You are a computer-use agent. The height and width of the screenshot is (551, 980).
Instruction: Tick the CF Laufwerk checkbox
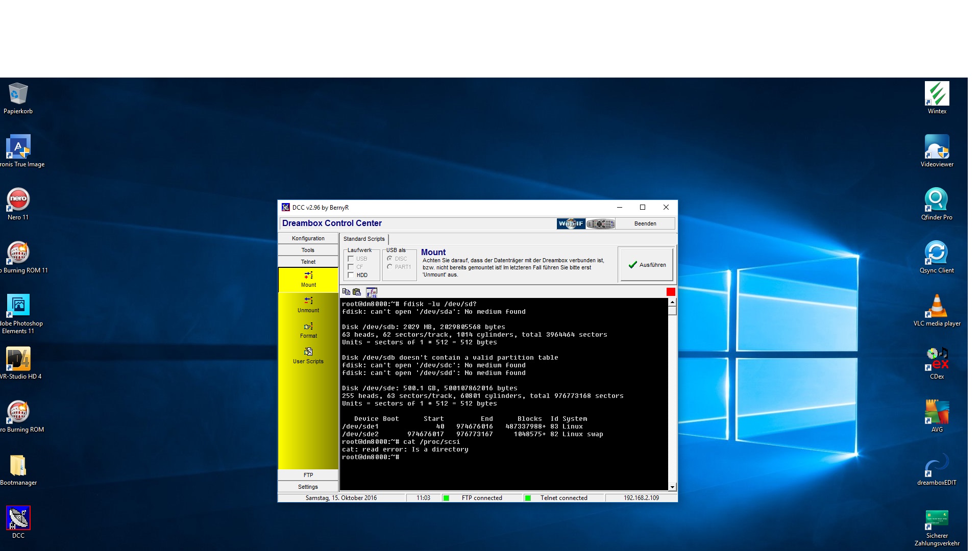coord(351,267)
